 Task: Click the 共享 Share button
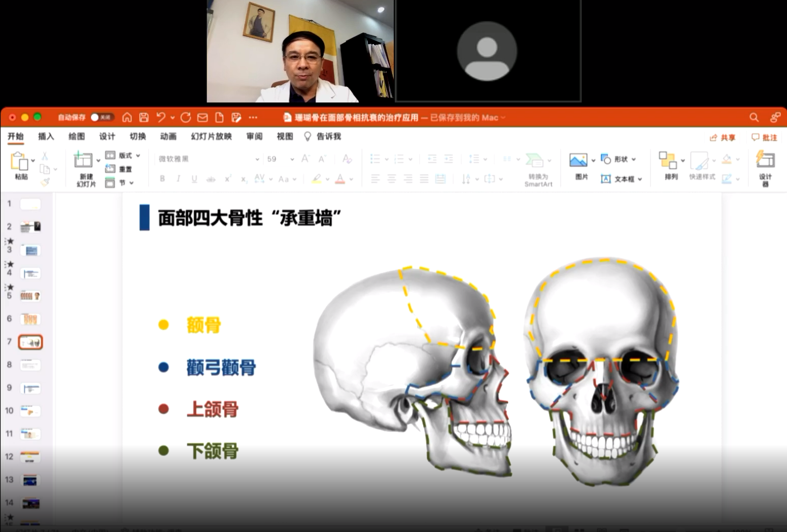coord(722,137)
